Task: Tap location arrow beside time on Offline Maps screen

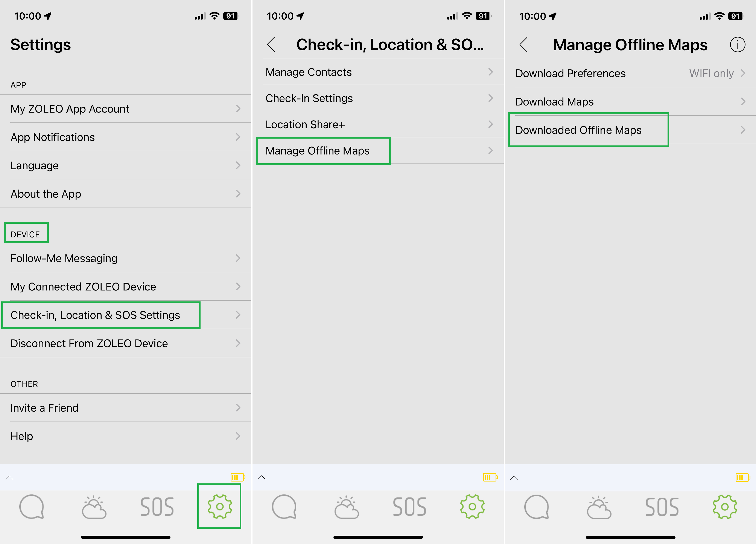Action: click(x=553, y=16)
